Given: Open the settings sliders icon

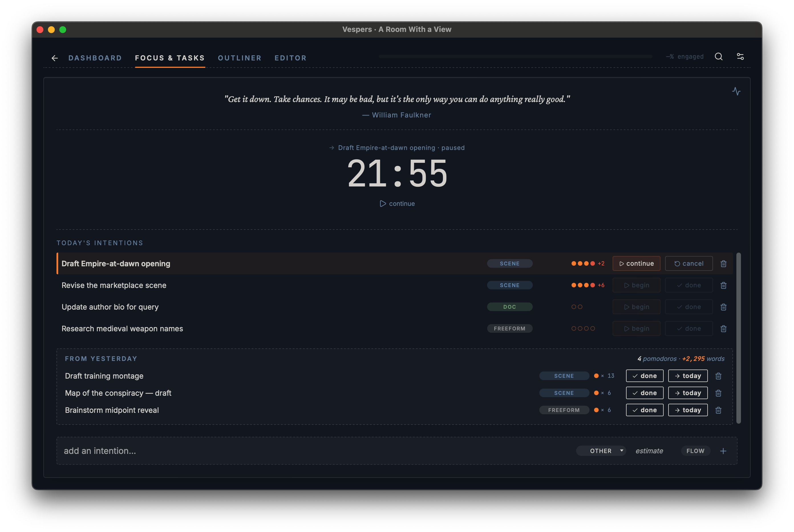Looking at the screenshot, I should click(740, 56).
